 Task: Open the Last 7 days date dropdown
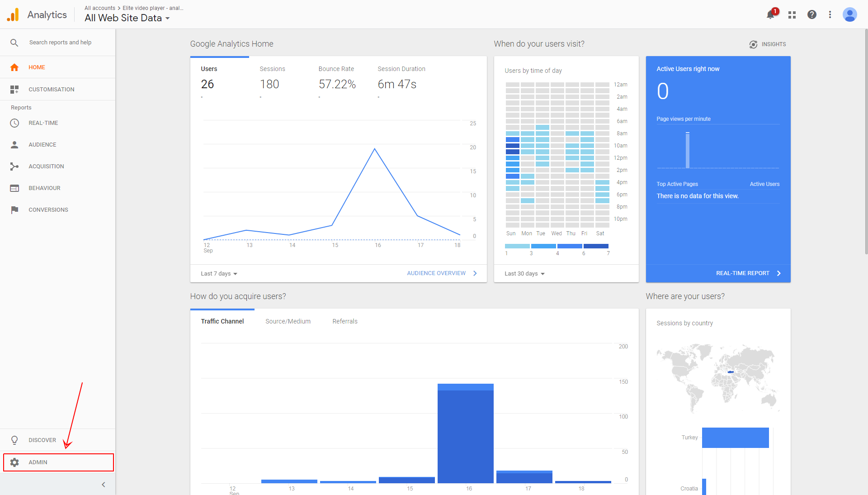pos(219,274)
